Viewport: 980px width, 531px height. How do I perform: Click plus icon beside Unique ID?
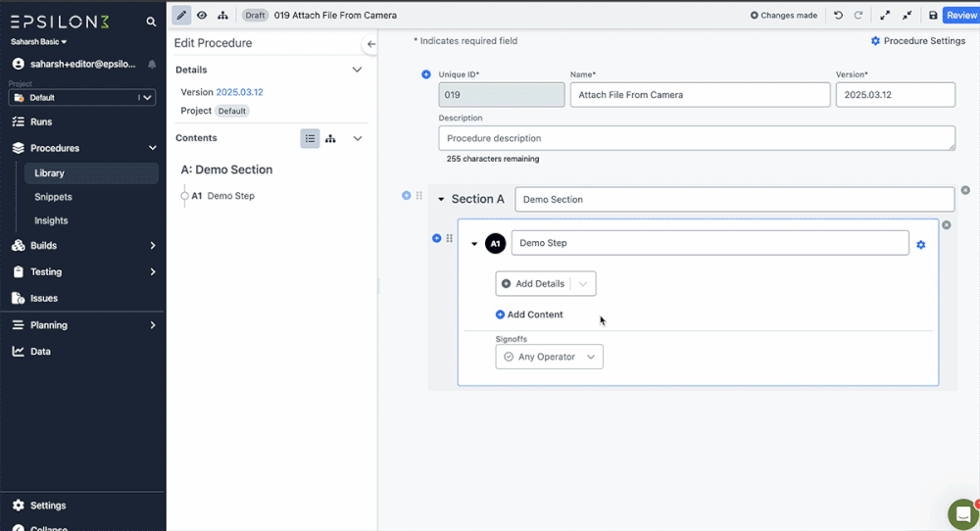pyautogui.click(x=425, y=74)
